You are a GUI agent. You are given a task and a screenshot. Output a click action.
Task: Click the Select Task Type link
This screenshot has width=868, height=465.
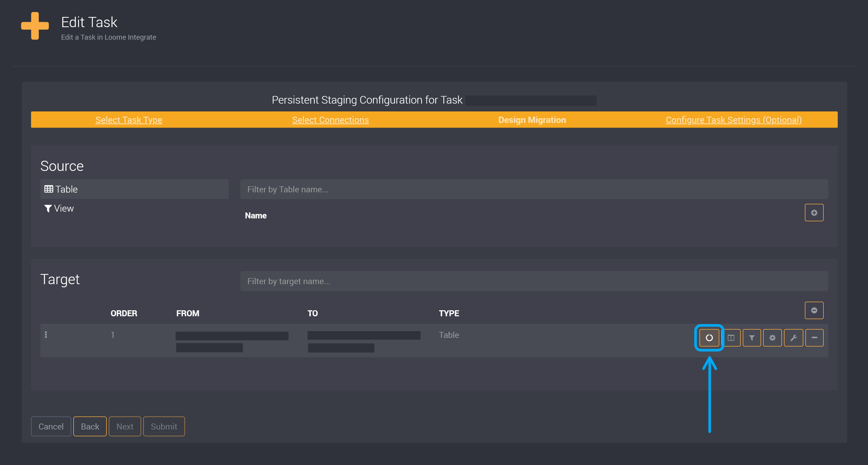tap(129, 120)
